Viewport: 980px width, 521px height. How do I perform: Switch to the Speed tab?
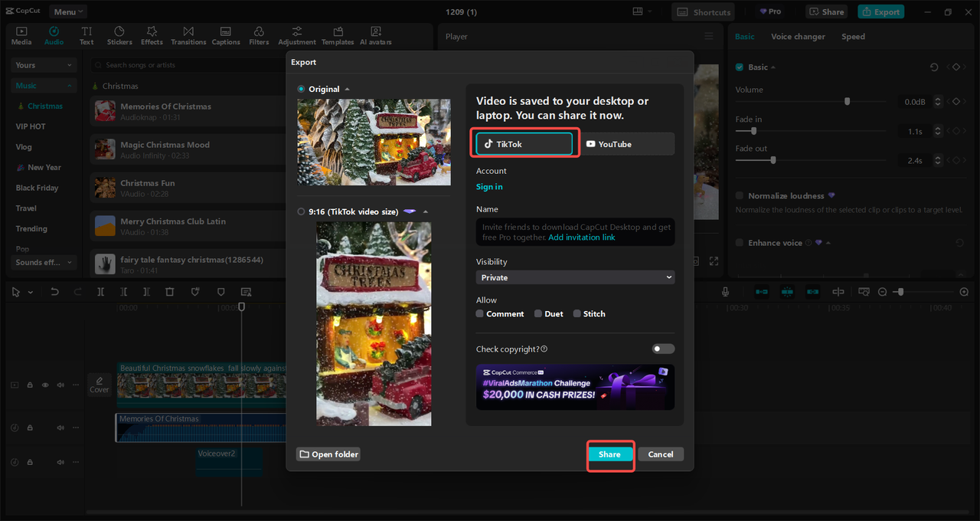(853, 37)
